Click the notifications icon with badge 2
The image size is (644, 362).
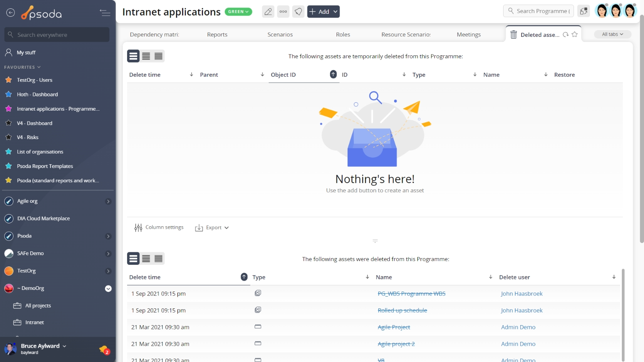coord(104,349)
